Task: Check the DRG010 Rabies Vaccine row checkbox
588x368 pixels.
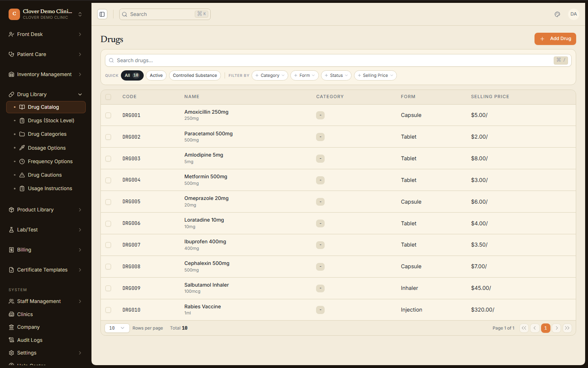Action: point(108,310)
